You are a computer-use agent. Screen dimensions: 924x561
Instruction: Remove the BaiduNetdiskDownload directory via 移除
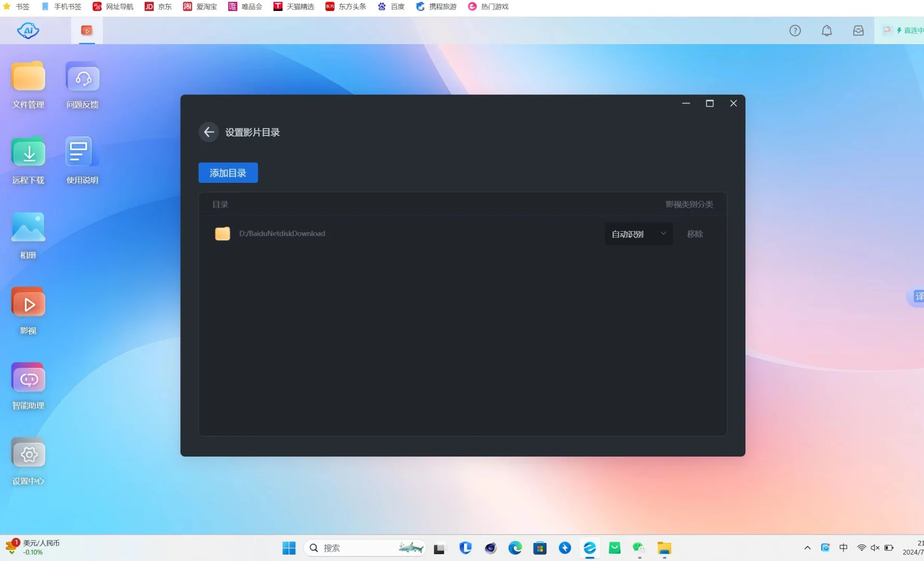point(695,234)
